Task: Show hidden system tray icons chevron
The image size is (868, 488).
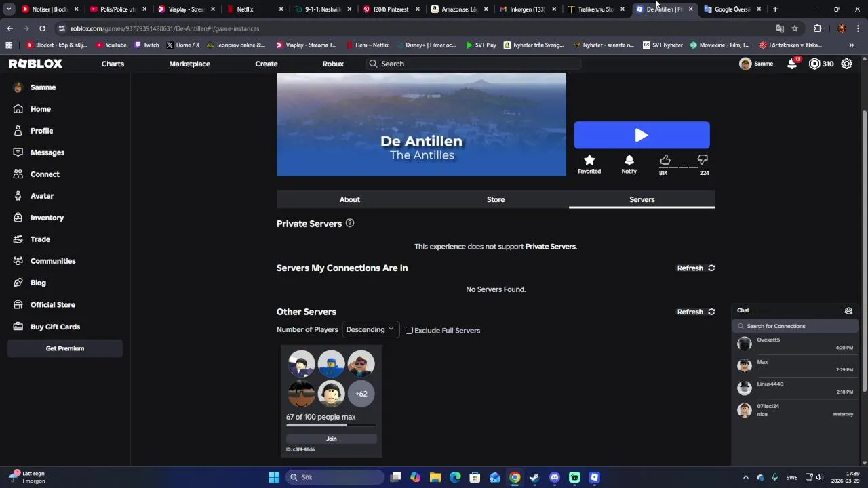Action: coord(746,477)
